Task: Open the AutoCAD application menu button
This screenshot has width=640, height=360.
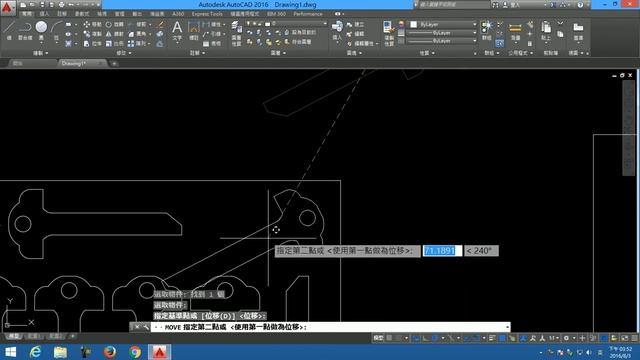Action: pos(7,8)
